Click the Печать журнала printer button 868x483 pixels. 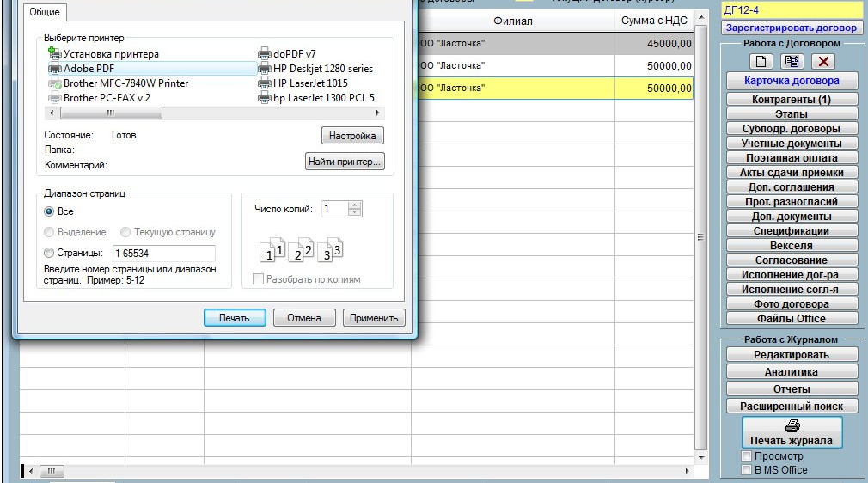pos(792,432)
